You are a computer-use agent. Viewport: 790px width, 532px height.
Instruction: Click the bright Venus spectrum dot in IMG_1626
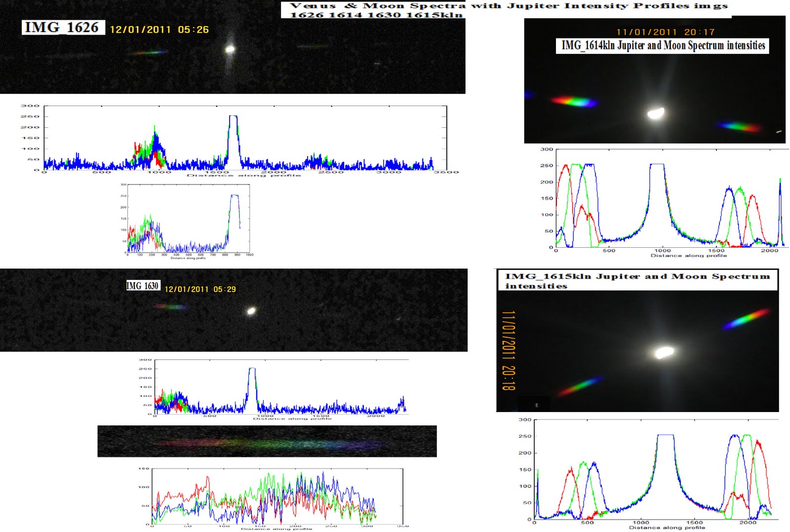[x=229, y=50]
